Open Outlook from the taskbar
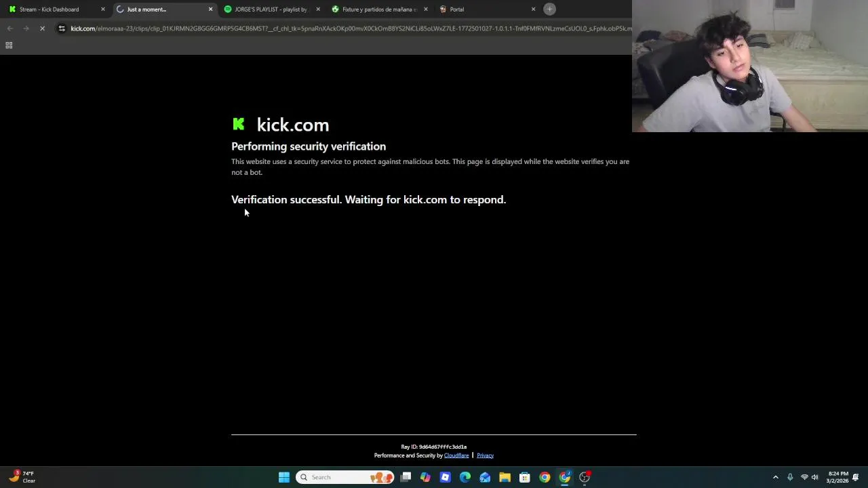 [485, 477]
